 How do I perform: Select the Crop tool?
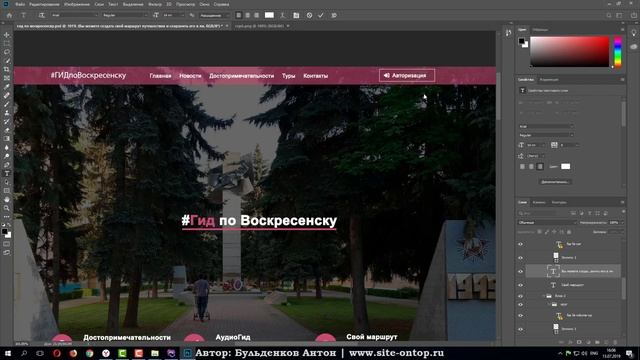click(7, 69)
